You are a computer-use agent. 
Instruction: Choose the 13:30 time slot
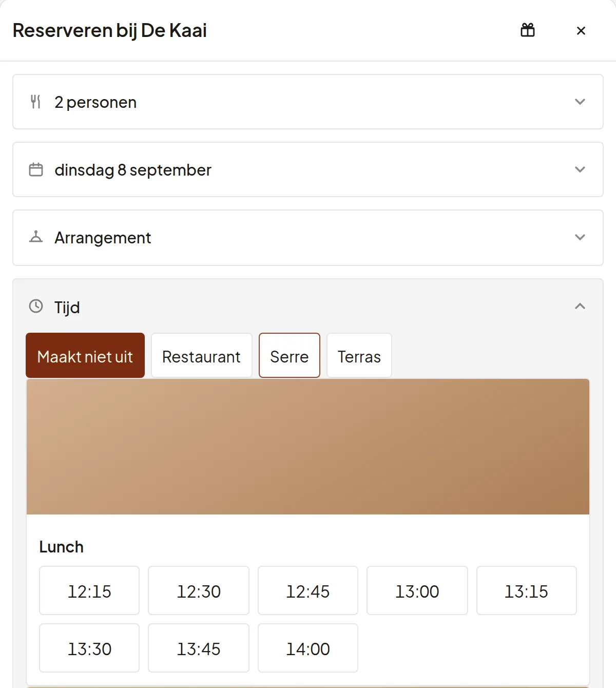(x=89, y=648)
